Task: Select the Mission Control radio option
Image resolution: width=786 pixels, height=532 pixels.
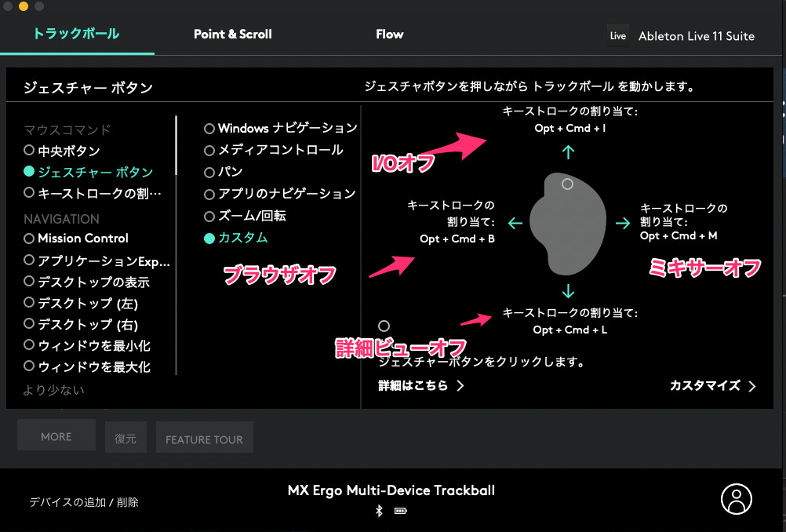Action: 30,238
